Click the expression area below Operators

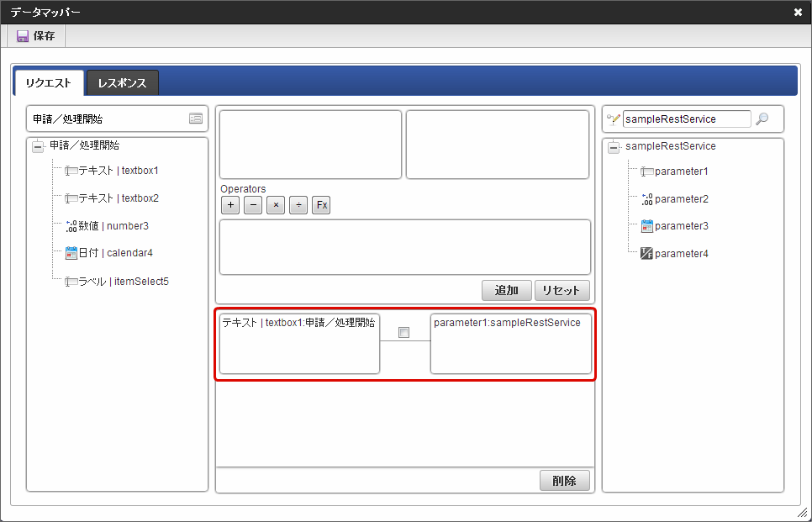click(x=405, y=247)
